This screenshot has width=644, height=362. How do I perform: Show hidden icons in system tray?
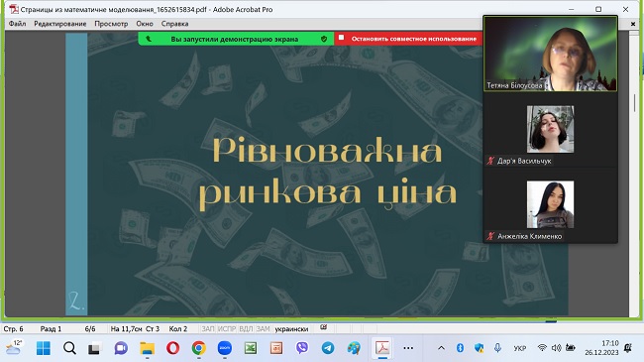click(441, 348)
